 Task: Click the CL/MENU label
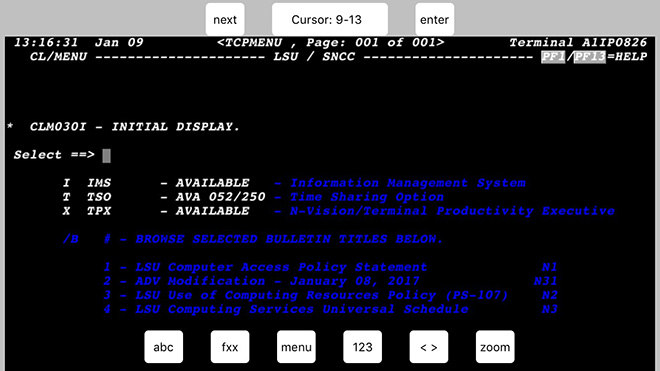pos(58,56)
